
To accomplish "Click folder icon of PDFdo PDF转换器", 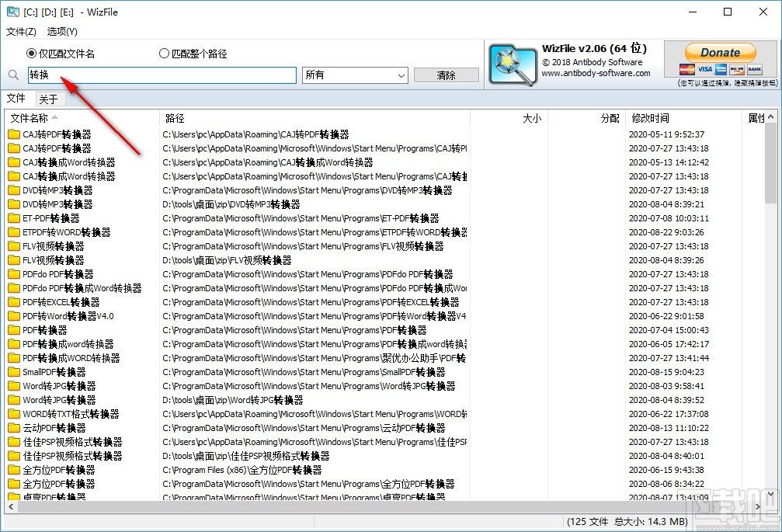I will (x=14, y=274).
